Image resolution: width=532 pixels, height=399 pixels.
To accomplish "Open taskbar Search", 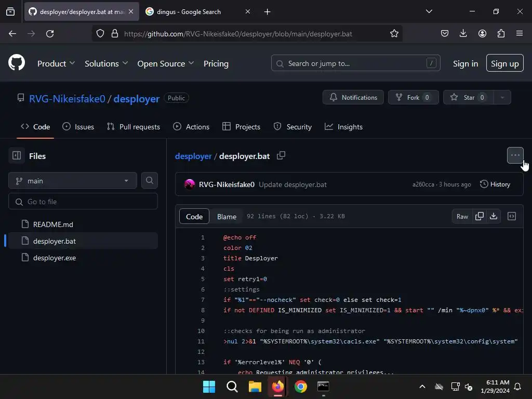I will (x=232, y=387).
